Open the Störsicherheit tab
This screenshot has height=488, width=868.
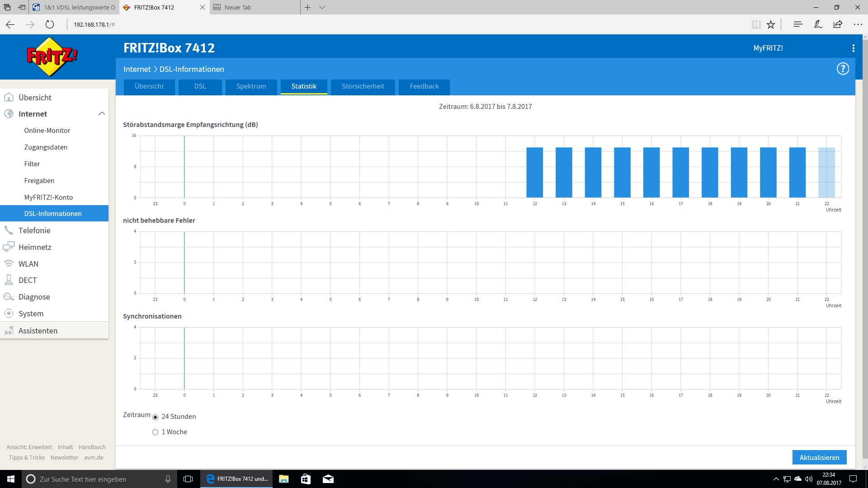(363, 86)
